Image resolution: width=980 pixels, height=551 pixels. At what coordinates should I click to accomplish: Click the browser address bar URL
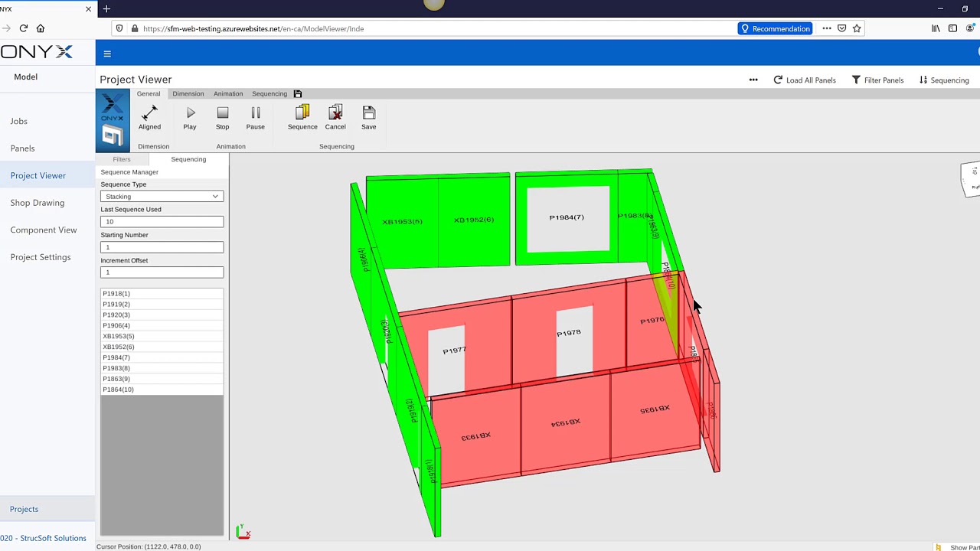253,28
